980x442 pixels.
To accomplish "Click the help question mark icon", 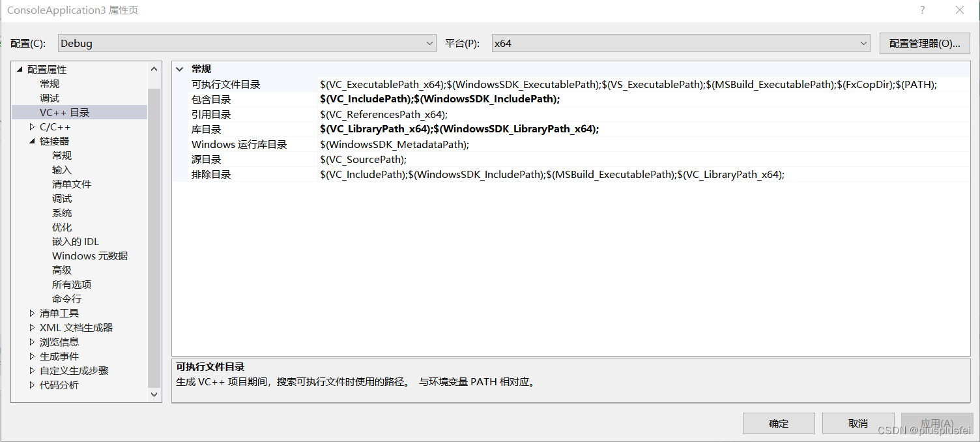I will 923,10.
